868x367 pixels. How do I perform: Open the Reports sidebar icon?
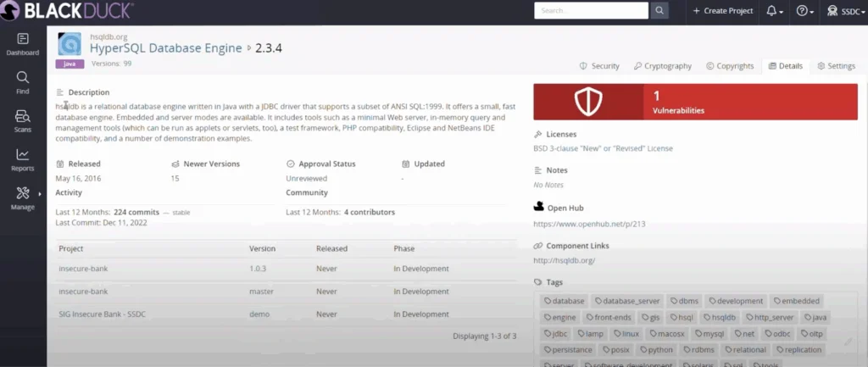(x=23, y=160)
